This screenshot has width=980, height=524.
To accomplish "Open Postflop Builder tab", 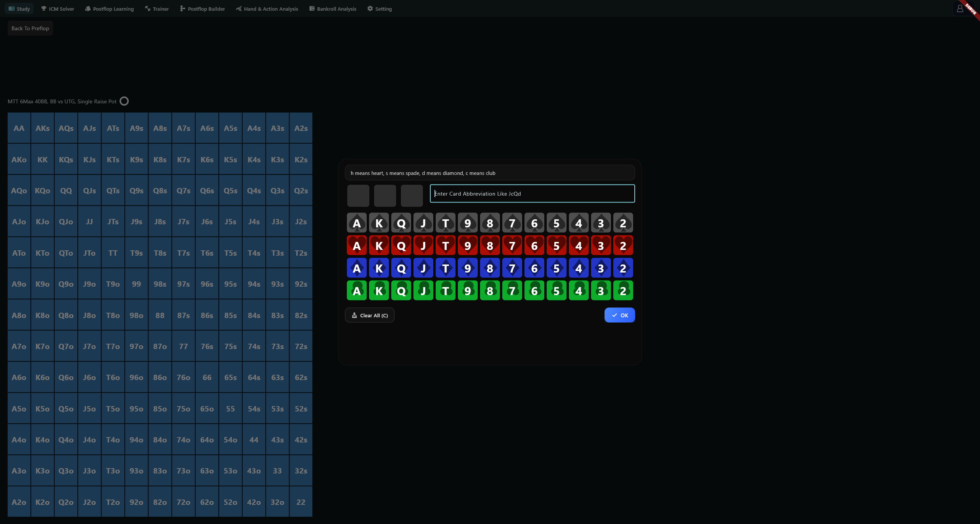I will 202,9.
